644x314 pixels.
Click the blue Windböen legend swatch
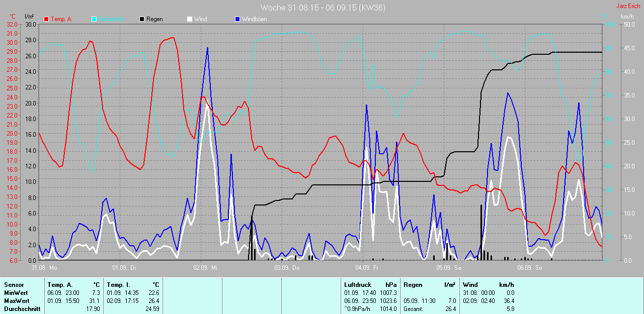tap(237, 19)
